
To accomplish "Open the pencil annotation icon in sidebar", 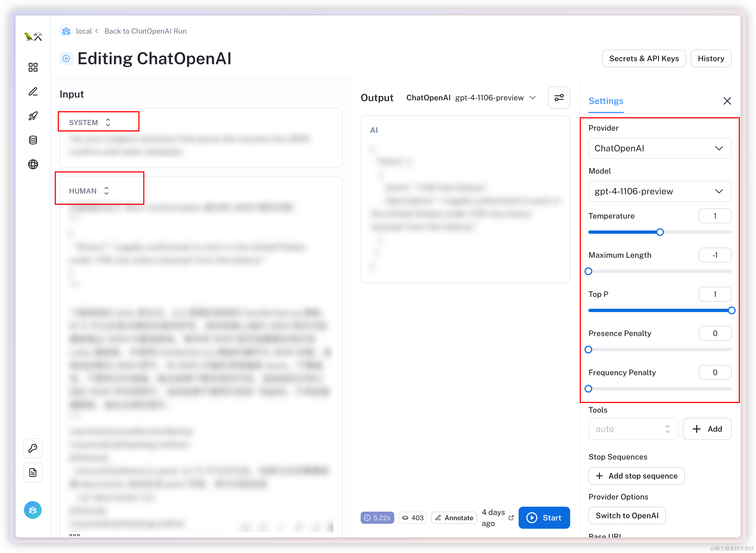I will [x=33, y=92].
